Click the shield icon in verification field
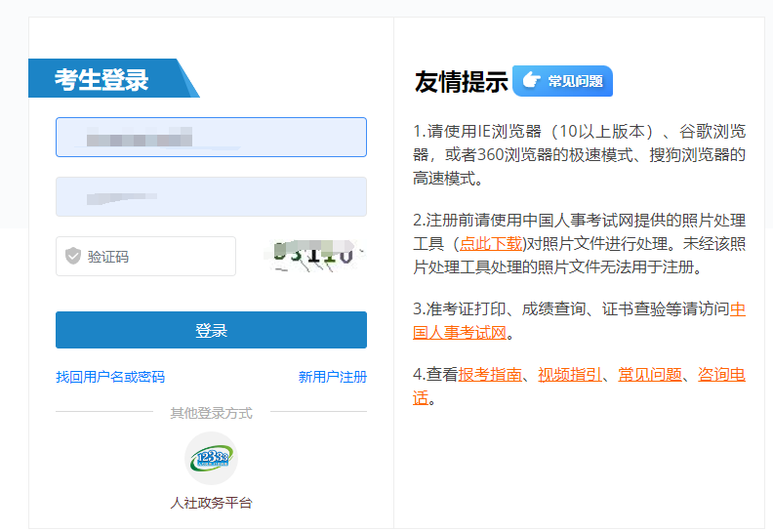 coord(73,256)
